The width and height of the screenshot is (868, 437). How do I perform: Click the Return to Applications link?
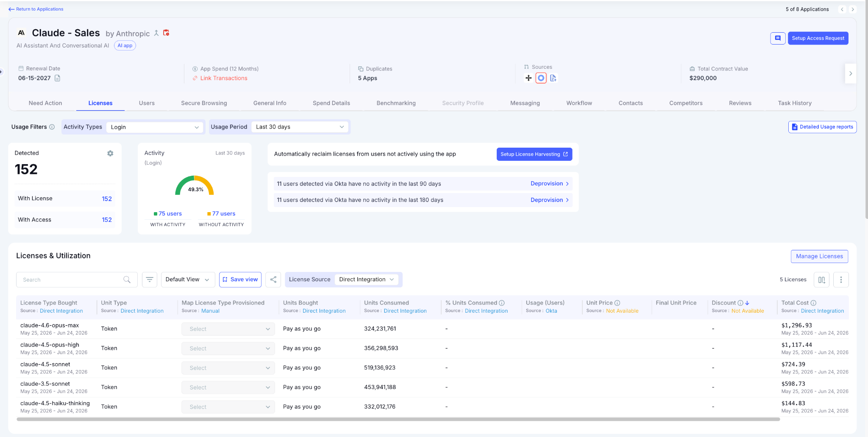tap(39, 9)
